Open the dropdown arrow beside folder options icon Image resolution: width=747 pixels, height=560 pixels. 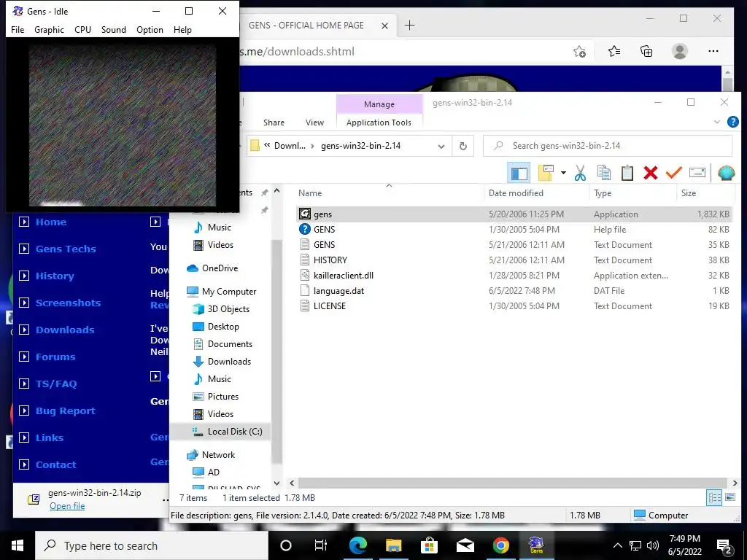(x=563, y=173)
